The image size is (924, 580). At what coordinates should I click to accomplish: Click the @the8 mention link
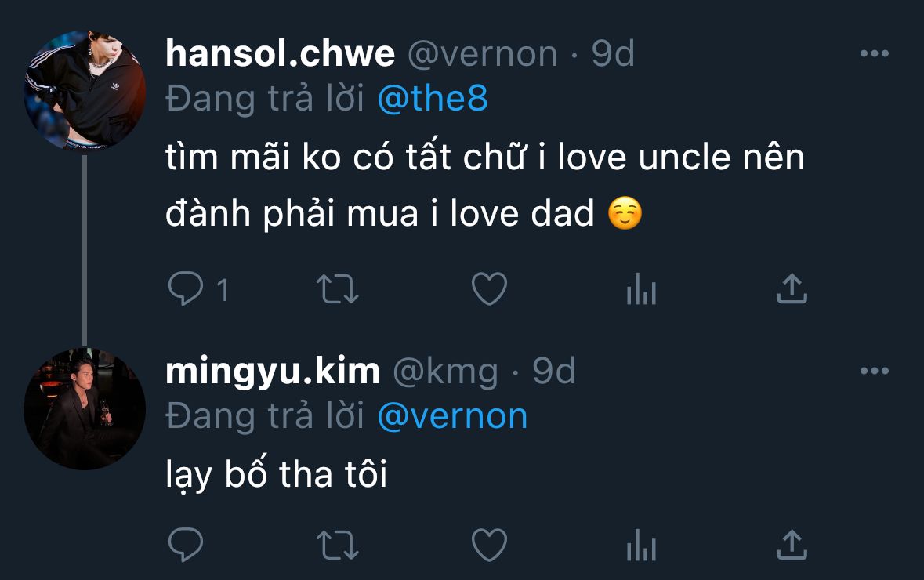[x=432, y=99]
